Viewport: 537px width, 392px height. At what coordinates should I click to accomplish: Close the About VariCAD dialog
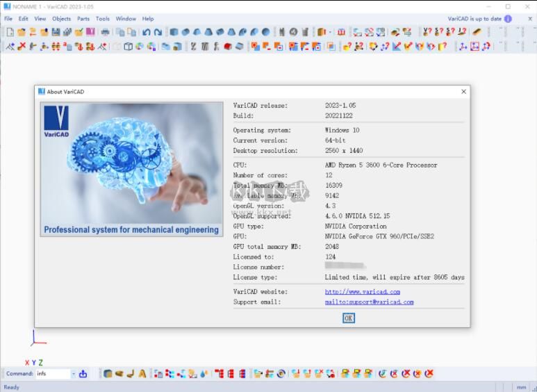[463, 92]
